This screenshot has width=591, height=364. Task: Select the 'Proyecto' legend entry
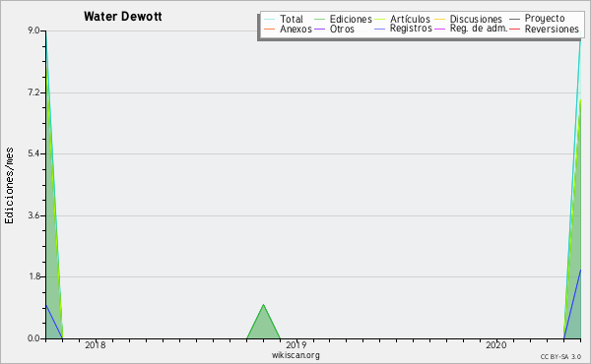coord(537,19)
